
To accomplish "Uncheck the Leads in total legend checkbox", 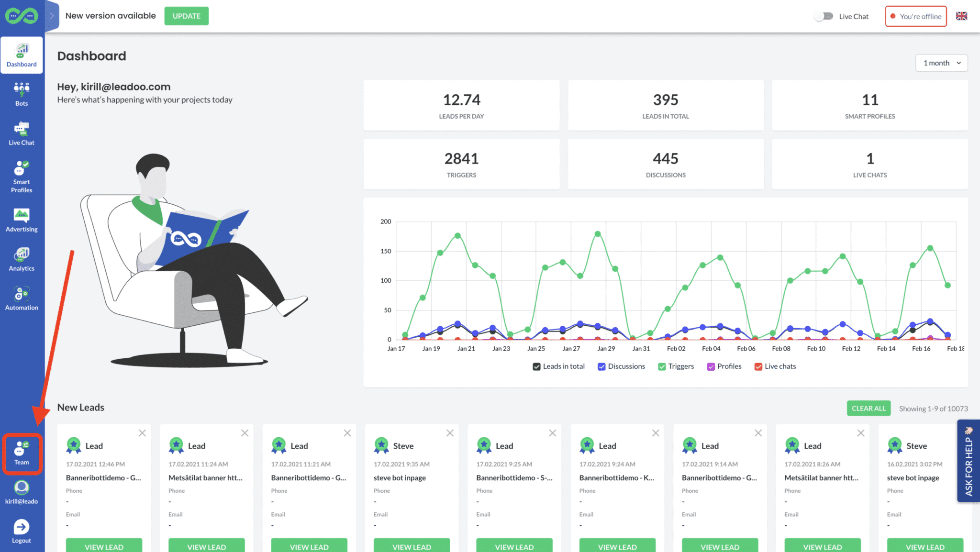I will coord(536,366).
